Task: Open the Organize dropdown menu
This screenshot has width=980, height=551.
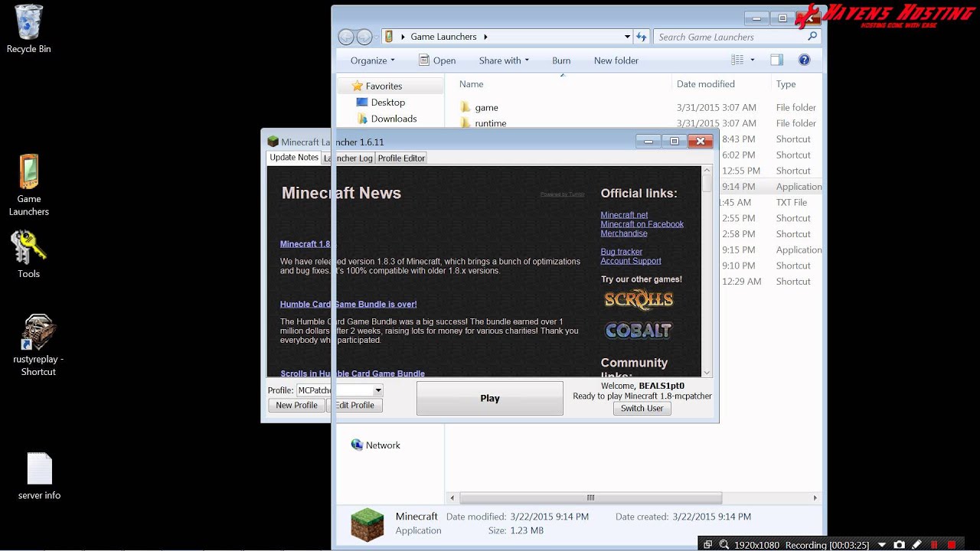Action: pos(373,60)
